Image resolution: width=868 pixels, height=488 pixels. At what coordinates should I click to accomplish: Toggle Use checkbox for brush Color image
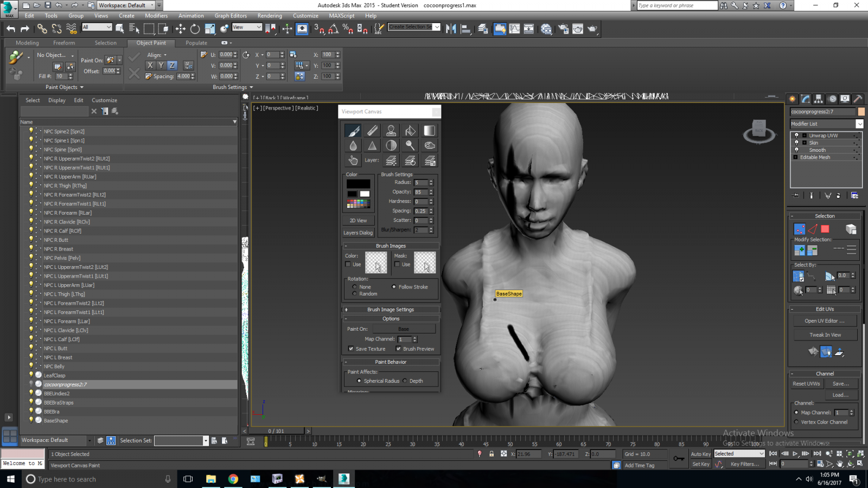pyautogui.click(x=348, y=265)
